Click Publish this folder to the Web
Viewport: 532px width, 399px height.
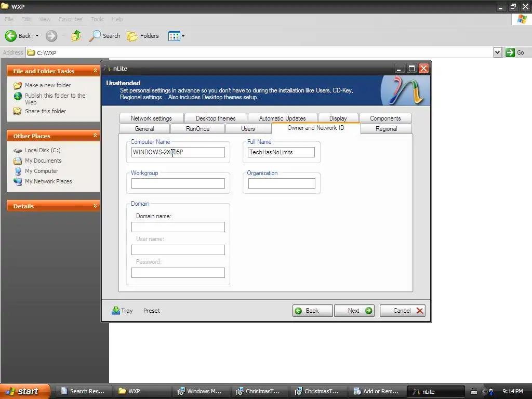coord(55,99)
